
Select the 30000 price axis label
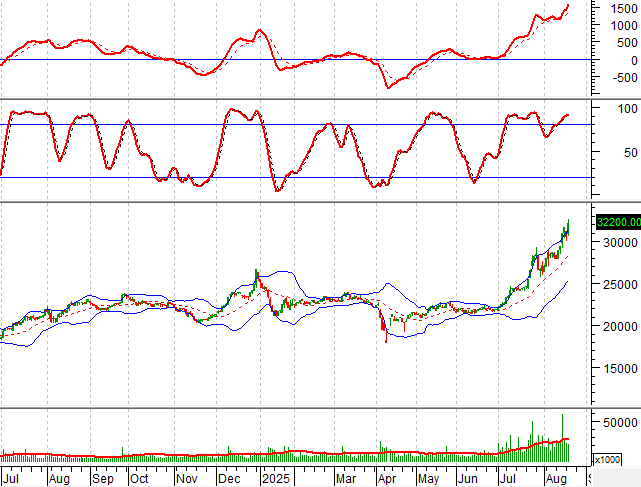point(620,242)
